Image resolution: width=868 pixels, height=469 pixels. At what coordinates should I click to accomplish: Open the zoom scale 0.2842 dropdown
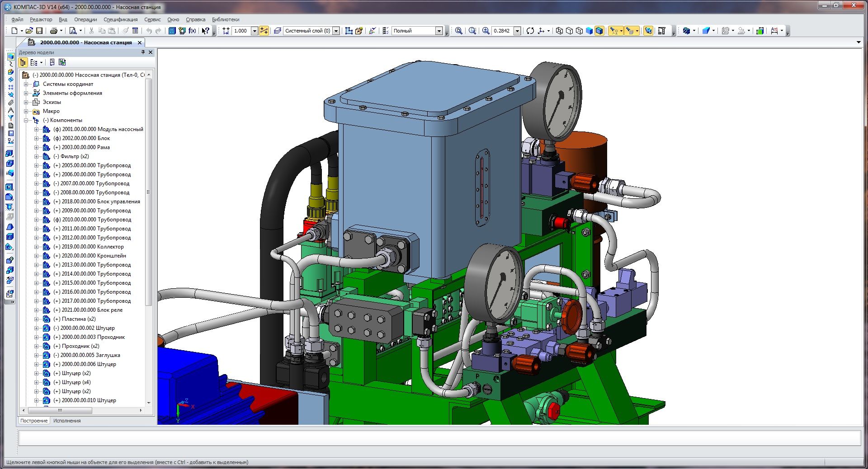[517, 31]
